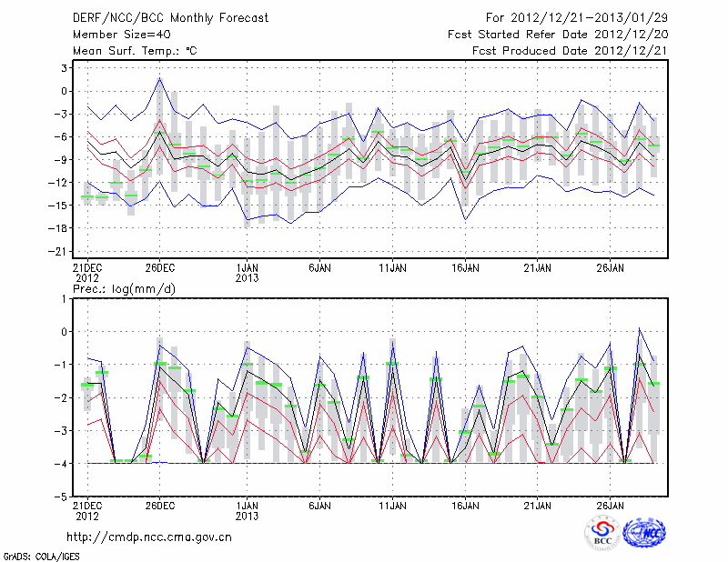Select the Member Size=40 label
The height and width of the screenshot is (562, 728).
(x=115, y=35)
